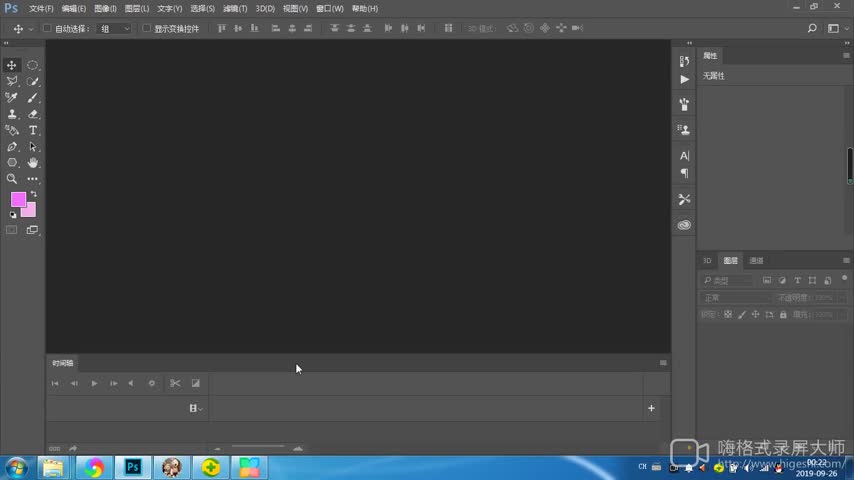Select the Move tool
The image size is (854, 480).
coord(11,65)
